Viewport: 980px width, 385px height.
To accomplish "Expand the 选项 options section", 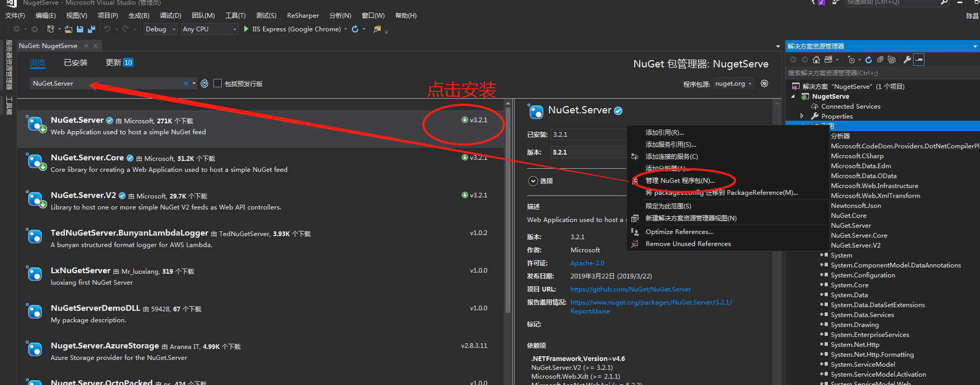I will tap(533, 181).
